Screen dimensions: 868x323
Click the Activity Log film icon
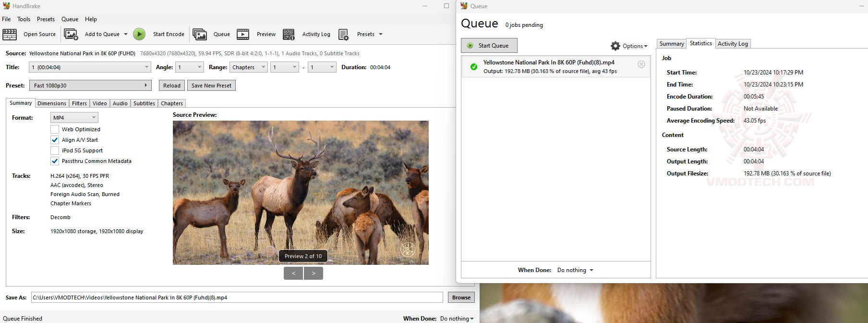[289, 34]
